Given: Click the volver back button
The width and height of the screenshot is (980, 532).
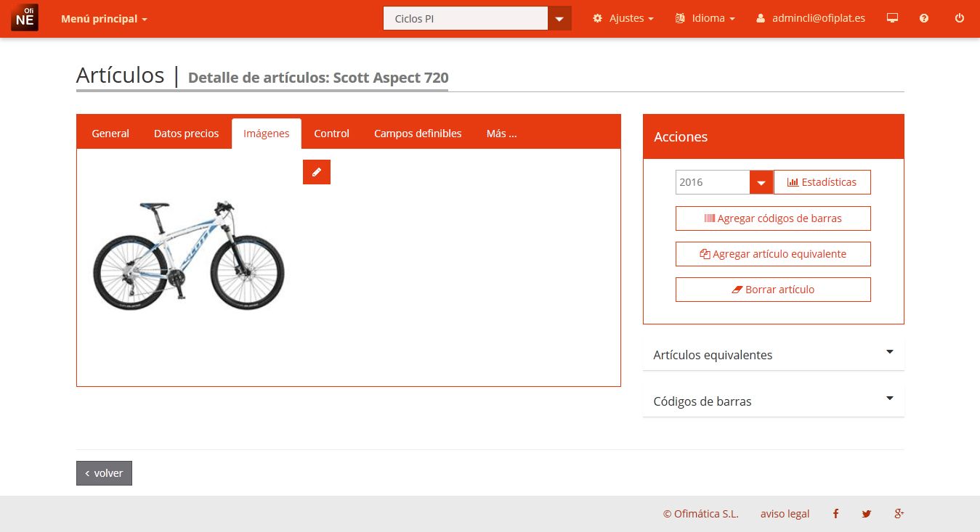Looking at the screenshot, I should click(104, 473).
